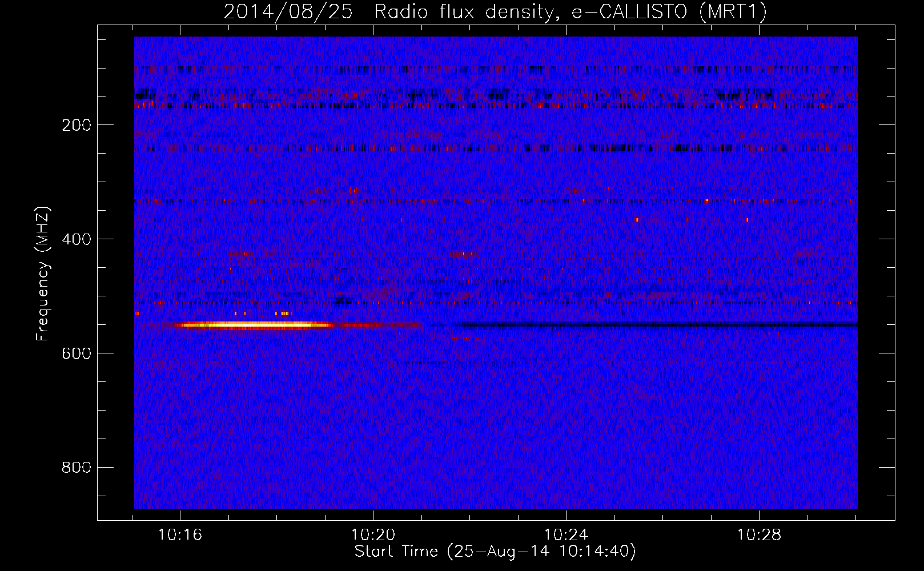Select the 'Frequency (MHZ)' axis label
This screenshot has height=571, width=924.
[x=43, y=274]
